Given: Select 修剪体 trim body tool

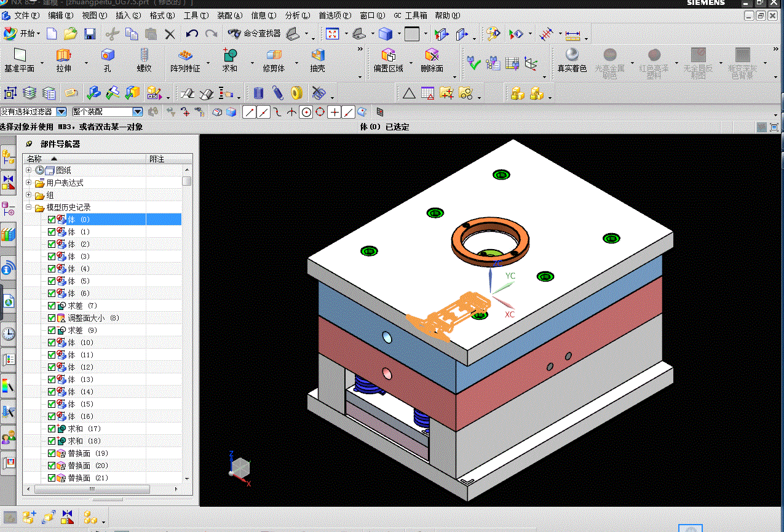Looking at the screenshot, I should tap(274, 62).
